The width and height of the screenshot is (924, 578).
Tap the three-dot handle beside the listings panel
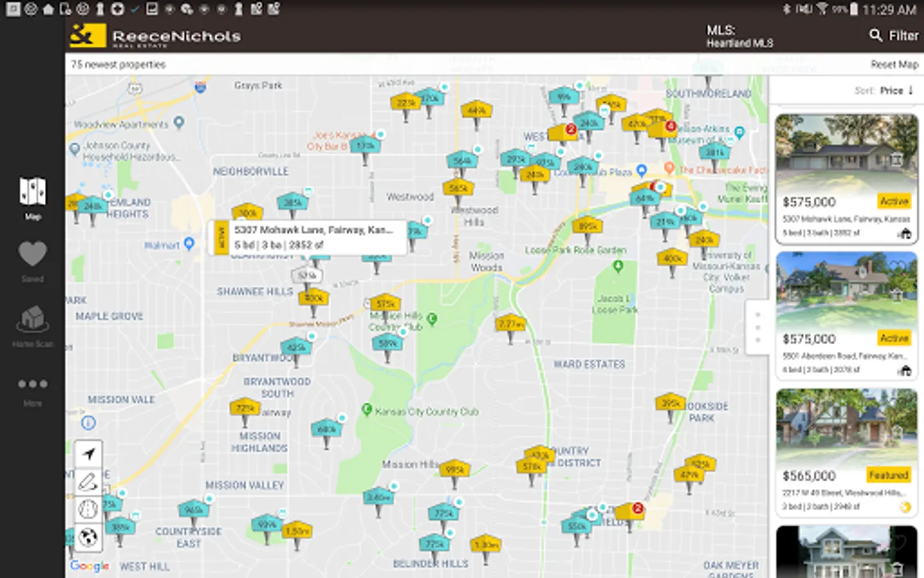pos(758,328)
